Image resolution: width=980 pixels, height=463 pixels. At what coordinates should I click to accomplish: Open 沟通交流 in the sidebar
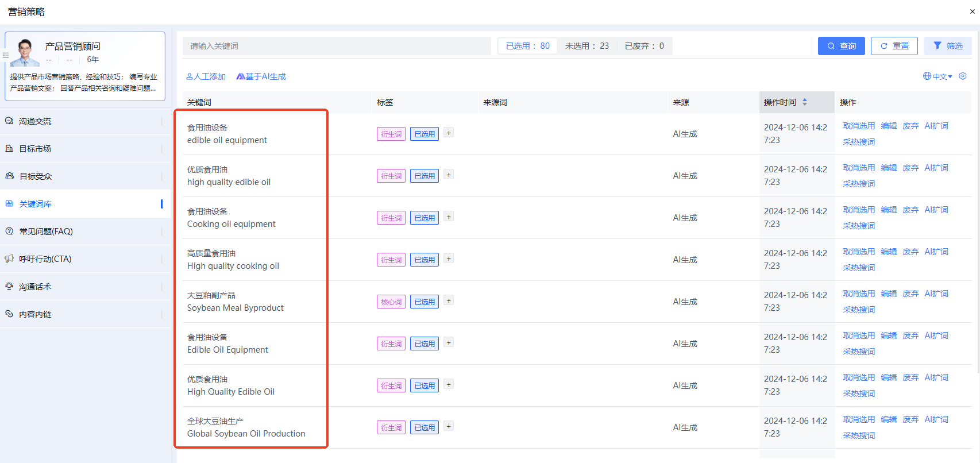[35, 121]
